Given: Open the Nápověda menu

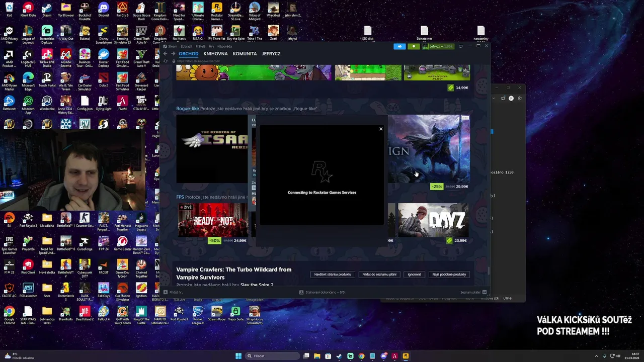Looking at the screenshot, I should click(x=224, y=46).
